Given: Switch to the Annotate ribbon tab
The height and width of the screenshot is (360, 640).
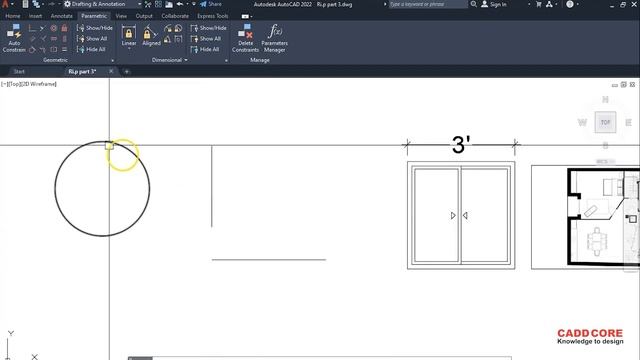Looking at the screenshot, I should pyautogui.click(x=62, y=16).
